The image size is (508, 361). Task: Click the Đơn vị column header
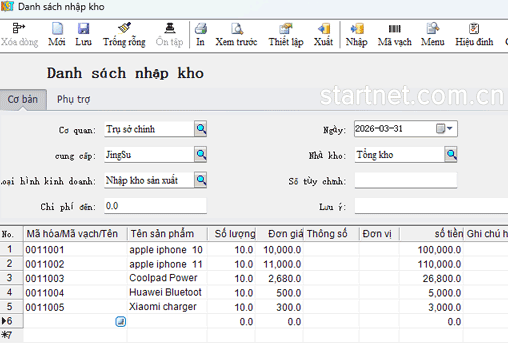point(379,234)
